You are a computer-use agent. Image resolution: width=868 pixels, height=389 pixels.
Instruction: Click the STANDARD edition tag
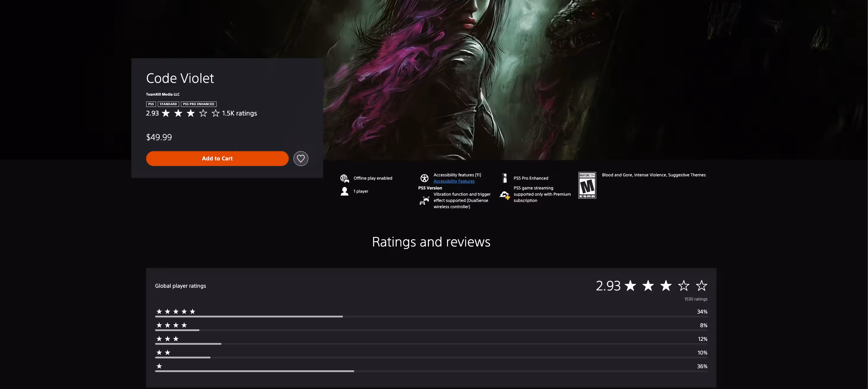[168, 104]
